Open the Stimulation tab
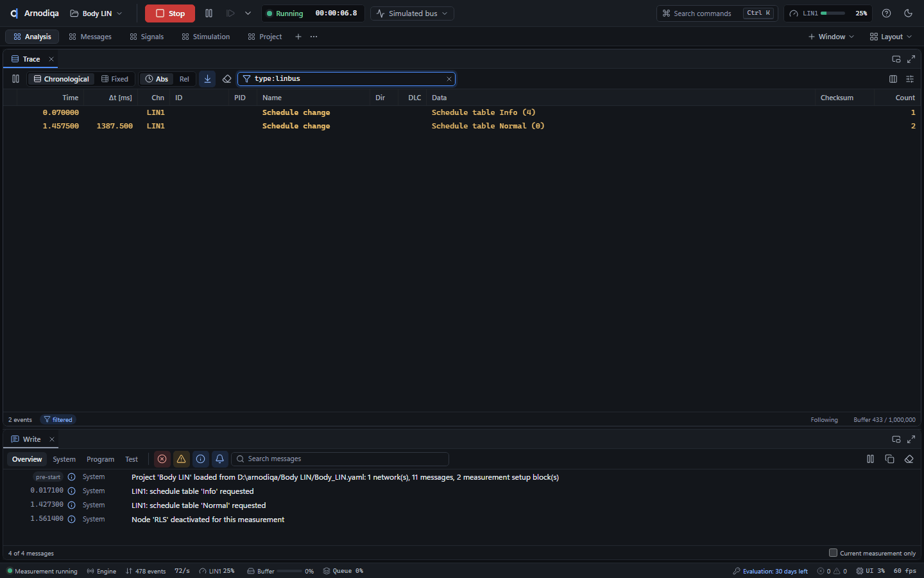Viewport: 924px width, 578px height. 206,37
